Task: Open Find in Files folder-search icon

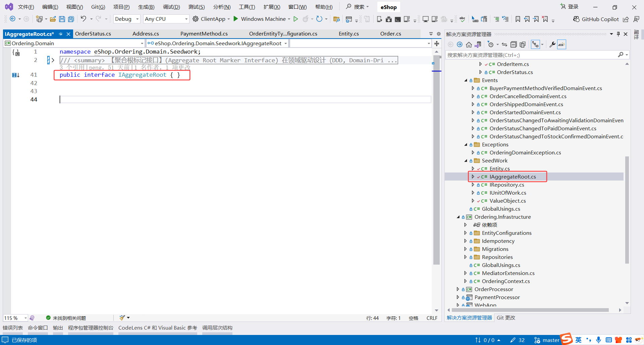Action: [x=336, y=19]
